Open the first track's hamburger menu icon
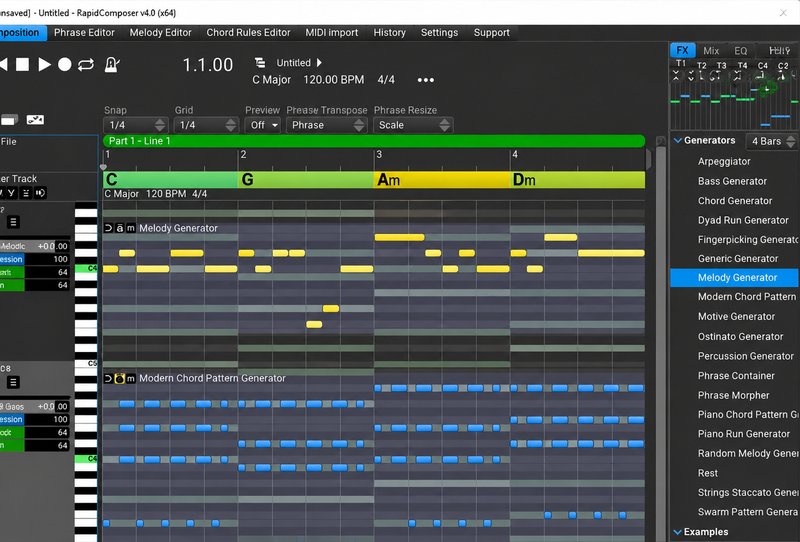This screenshot has width=800, height=542. tap(13, 222)
